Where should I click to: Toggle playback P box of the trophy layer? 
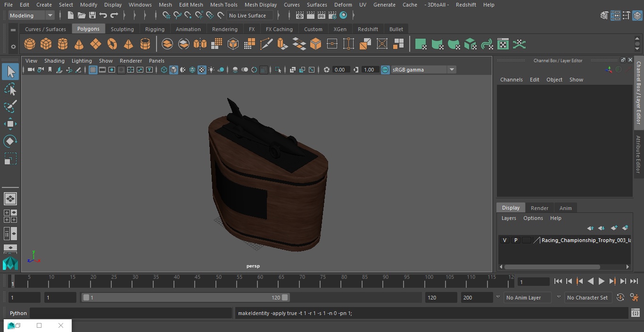click(x=515, y=240)
